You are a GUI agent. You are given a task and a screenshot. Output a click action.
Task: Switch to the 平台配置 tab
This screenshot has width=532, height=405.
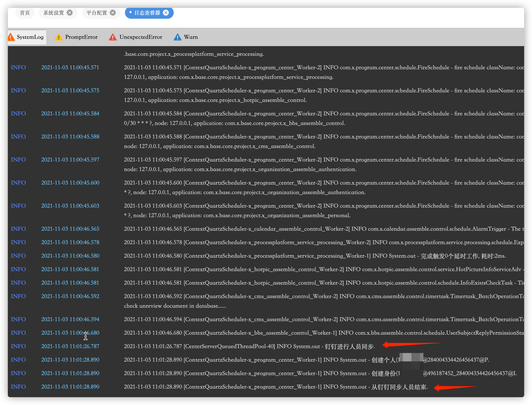click(96, 13)
